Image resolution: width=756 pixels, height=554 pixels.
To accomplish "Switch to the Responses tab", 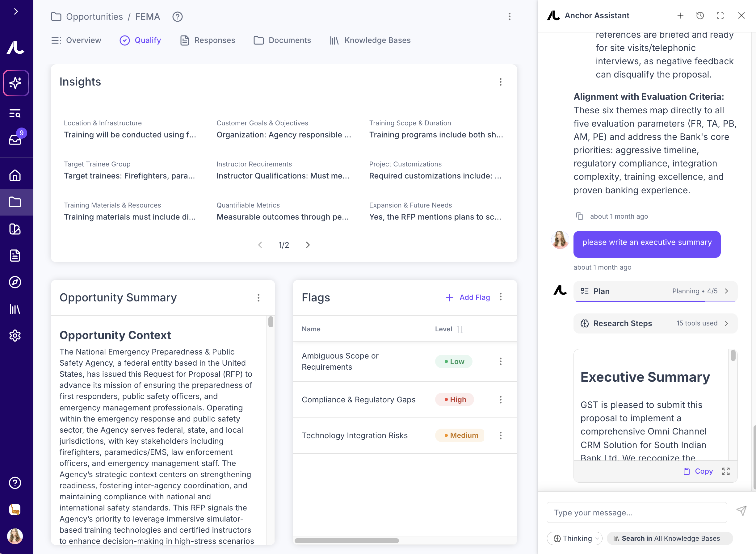I will (x=208, y=40).
